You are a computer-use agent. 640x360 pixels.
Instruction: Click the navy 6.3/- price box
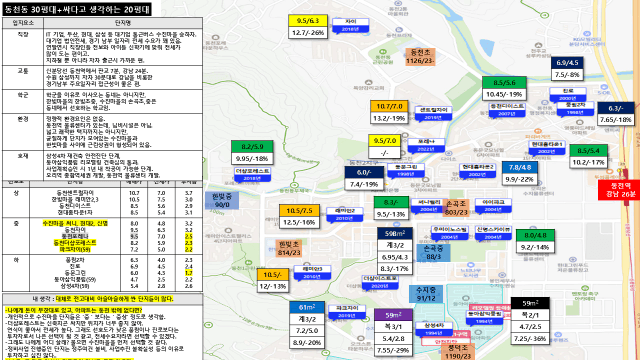point(616,108)
